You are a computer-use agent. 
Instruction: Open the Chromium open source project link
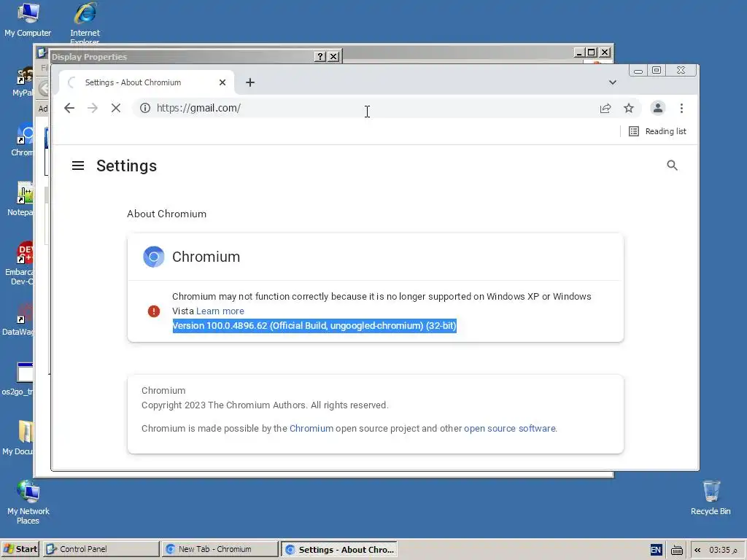click(x=311, y=429)
